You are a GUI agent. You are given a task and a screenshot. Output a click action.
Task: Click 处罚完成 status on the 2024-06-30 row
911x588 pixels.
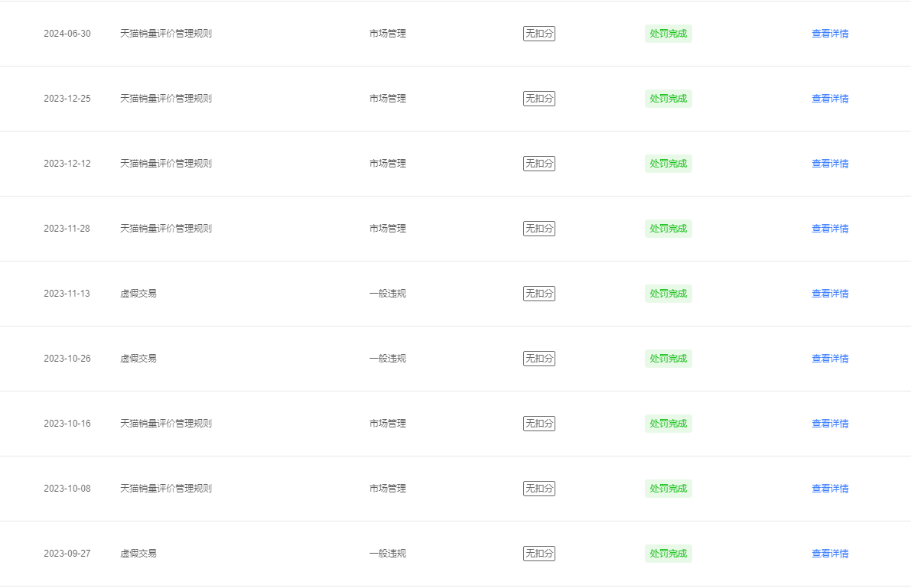(669, 34)
